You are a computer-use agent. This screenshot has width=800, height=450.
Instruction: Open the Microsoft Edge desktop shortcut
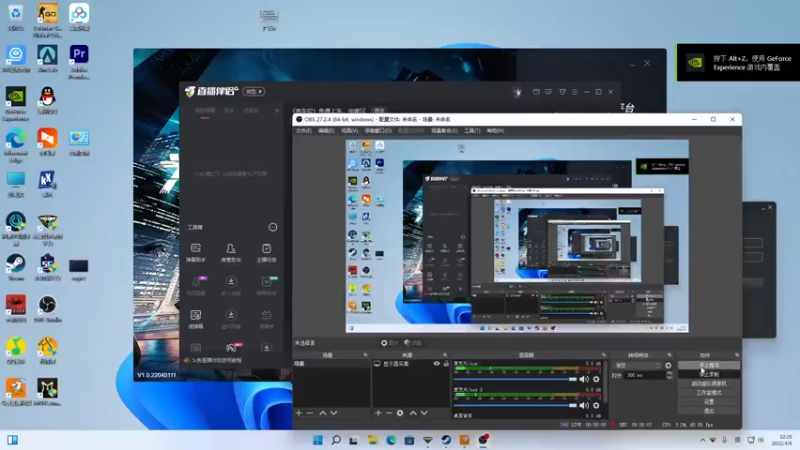[x=16, y=145]
